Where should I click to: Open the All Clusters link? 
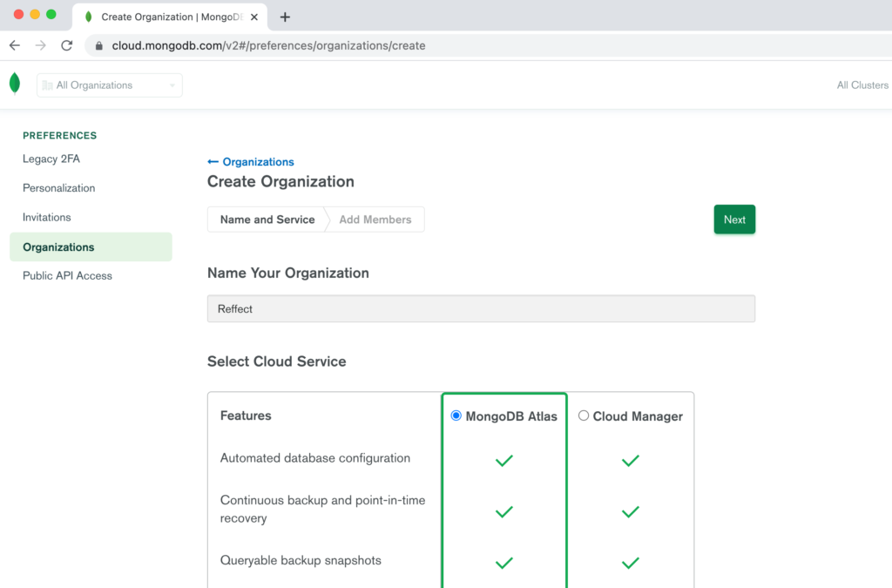(x=862, y=85)
